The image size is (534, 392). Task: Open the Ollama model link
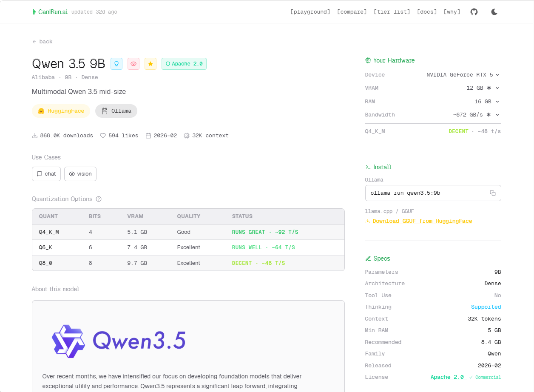pyautogui.click(x=116, y=111)
